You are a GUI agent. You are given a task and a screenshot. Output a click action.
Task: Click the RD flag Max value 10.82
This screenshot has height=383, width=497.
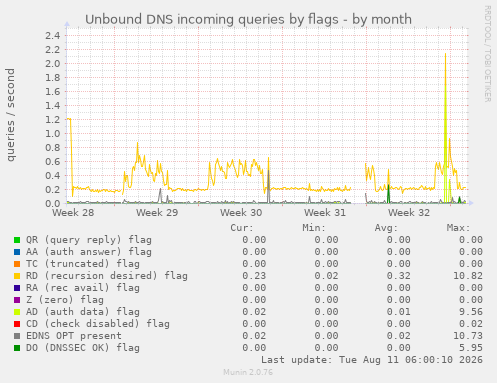(468, 276)
